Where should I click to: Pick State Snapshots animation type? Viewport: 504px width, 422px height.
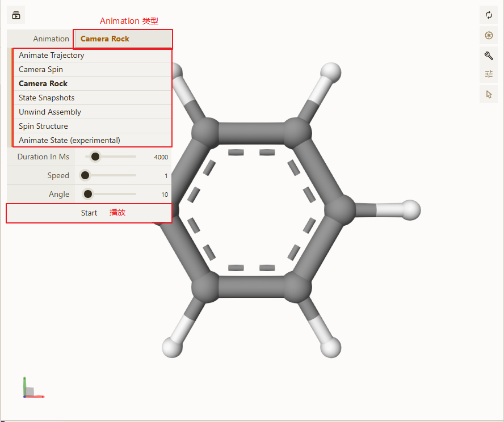[93, 98]
